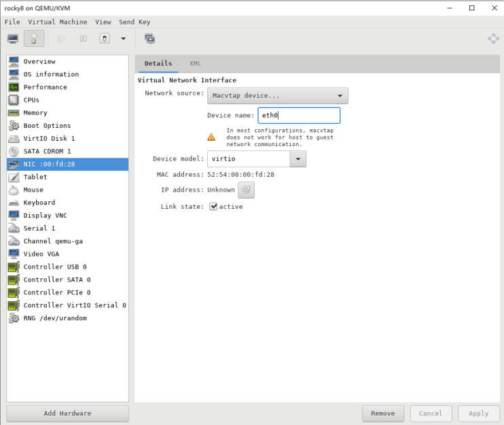Viewport: 504px width, 425px height.
Task: Open the File menu
Action: 12,22
